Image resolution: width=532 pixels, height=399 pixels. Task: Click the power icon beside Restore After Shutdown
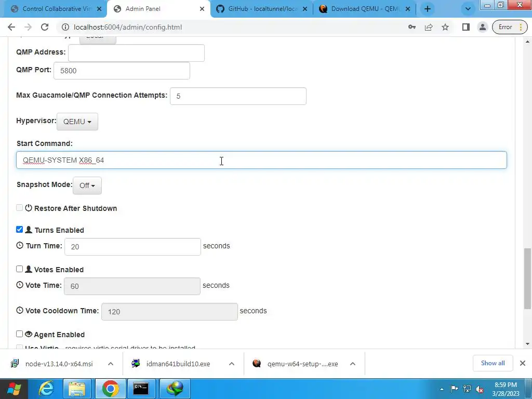point(29,208)
